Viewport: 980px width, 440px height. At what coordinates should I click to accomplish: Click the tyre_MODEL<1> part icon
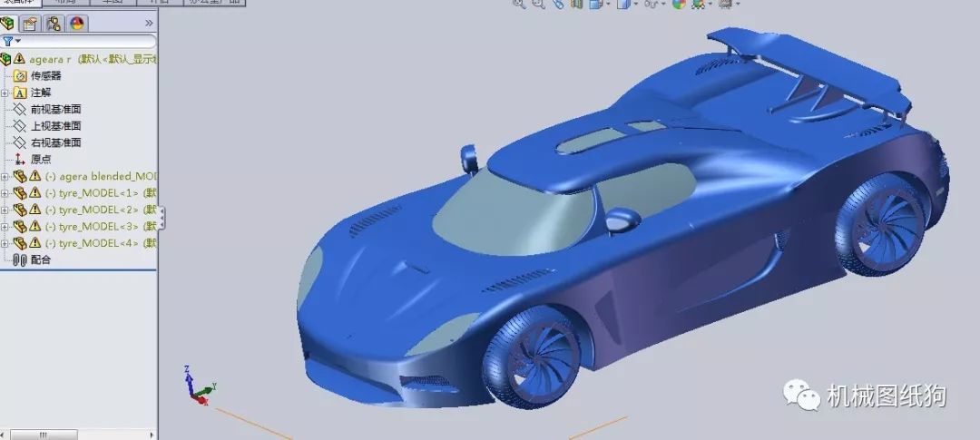pos(20,193)
